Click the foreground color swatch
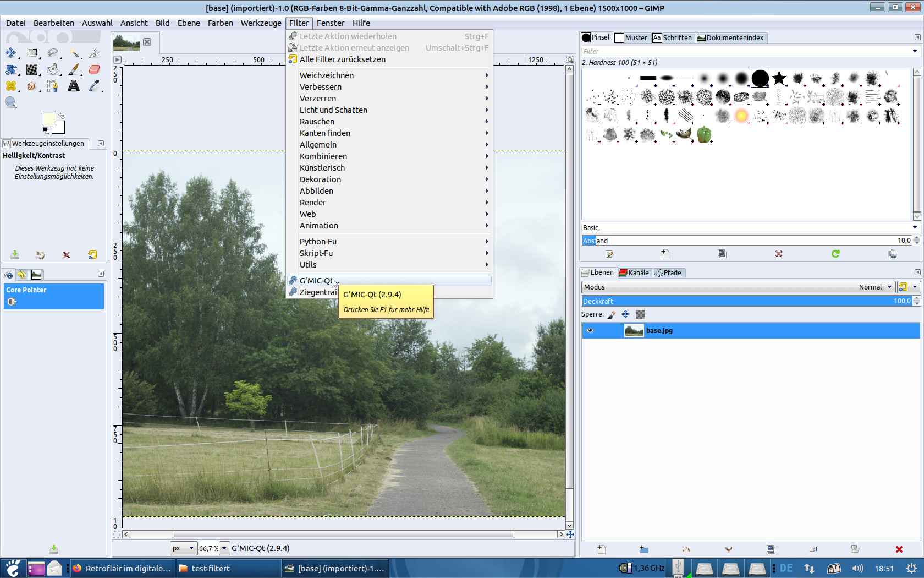Image resolution: width=924 pixels, height=578 pixels. 48,119
